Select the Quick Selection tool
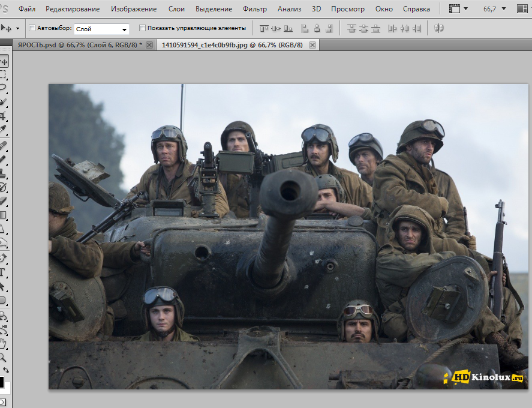This screenshot has width=532, height=408. (x=3, y=101)
